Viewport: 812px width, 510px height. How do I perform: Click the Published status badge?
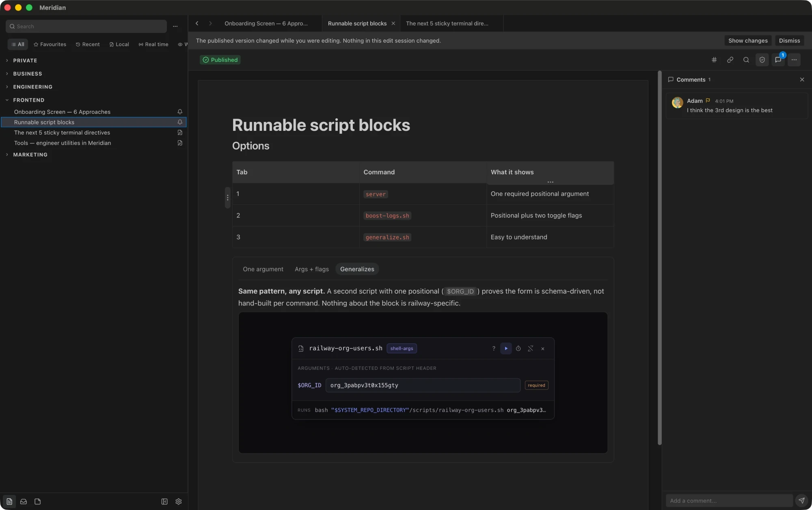[220, 60]
